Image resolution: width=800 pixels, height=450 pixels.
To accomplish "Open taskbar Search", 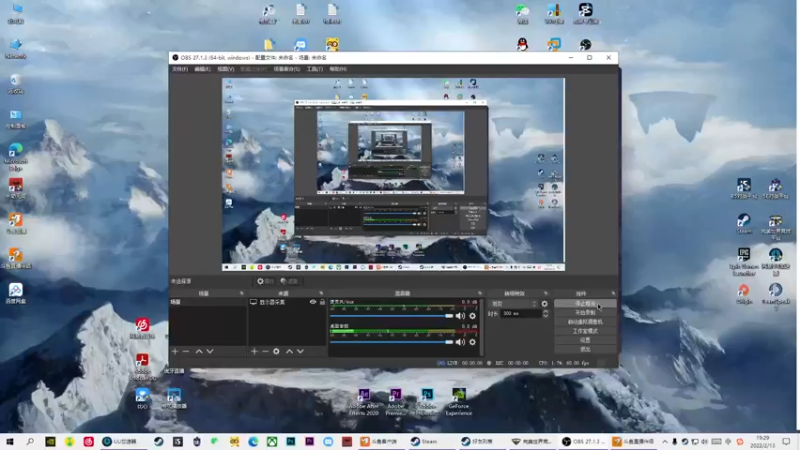I will point(30,441).
